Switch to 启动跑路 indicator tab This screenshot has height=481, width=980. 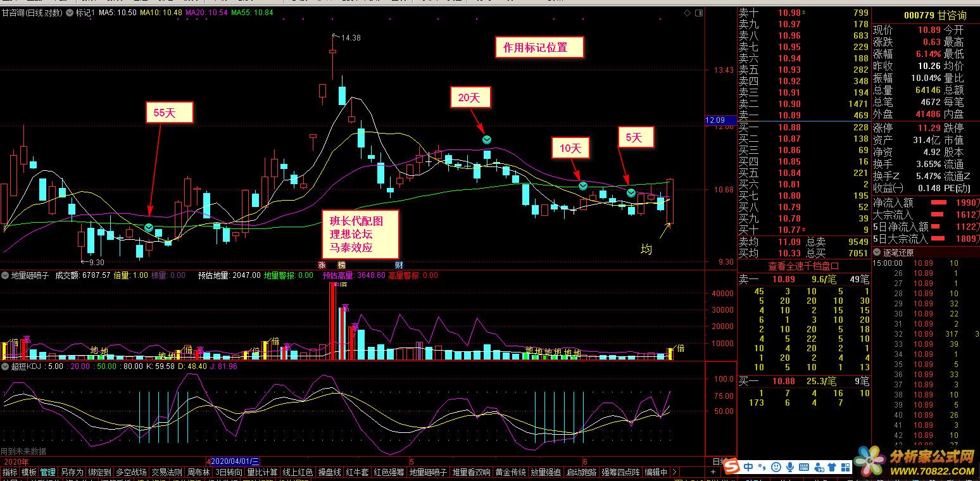click(581, 472)
